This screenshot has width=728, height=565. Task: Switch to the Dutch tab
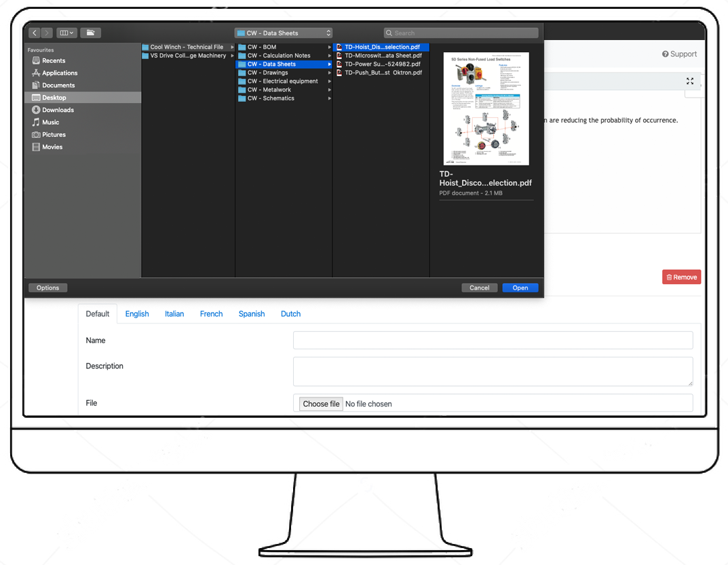290,314
